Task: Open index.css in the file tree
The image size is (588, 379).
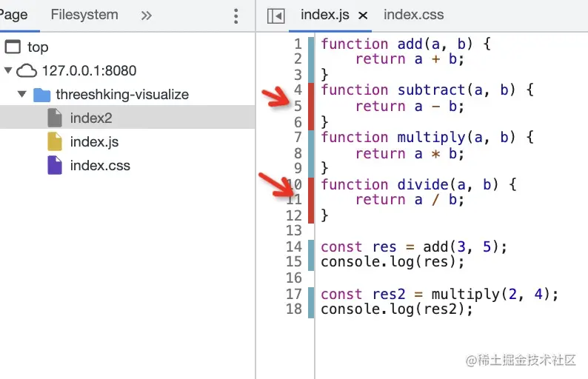Action: click(x=100, y=165)
